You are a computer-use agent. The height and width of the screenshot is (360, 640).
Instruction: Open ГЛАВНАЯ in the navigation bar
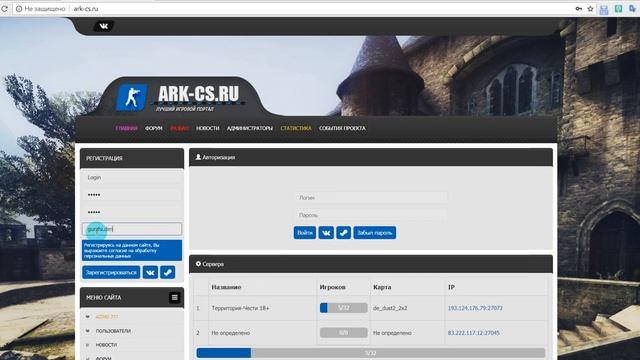click(x=127, y=128)
